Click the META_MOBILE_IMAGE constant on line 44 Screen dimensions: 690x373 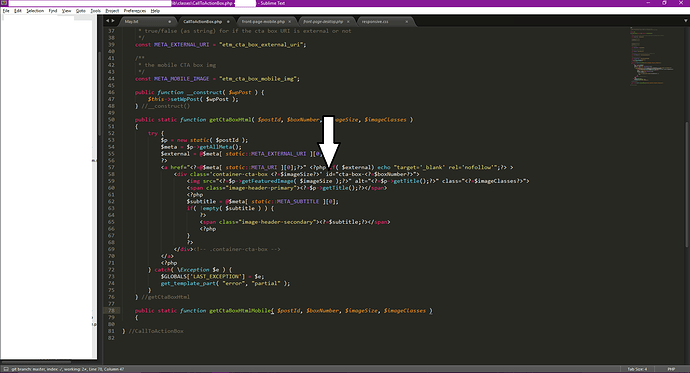(182, 79)
